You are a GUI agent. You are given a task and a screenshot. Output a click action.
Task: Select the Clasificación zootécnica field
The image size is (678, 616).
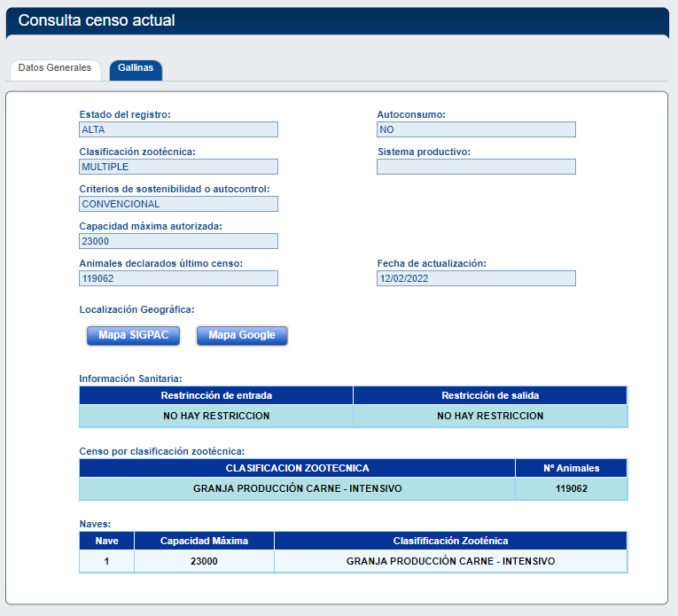178,167
